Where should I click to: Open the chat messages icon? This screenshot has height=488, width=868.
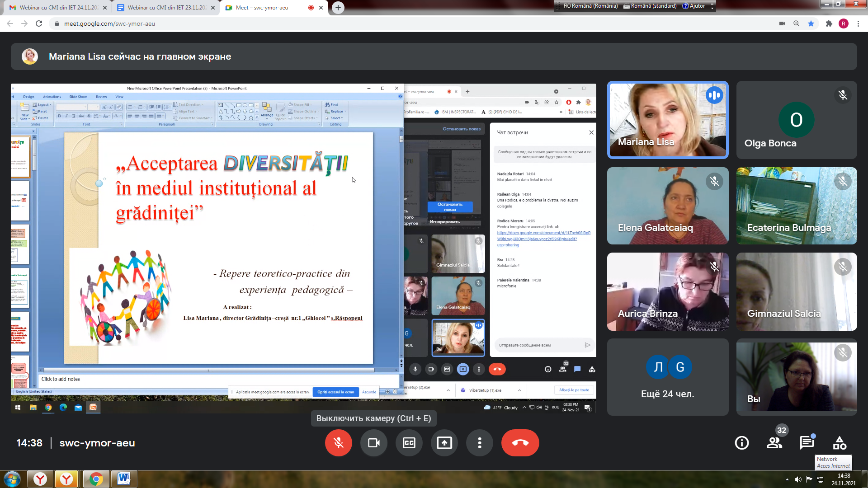click(x=807, y=443)
